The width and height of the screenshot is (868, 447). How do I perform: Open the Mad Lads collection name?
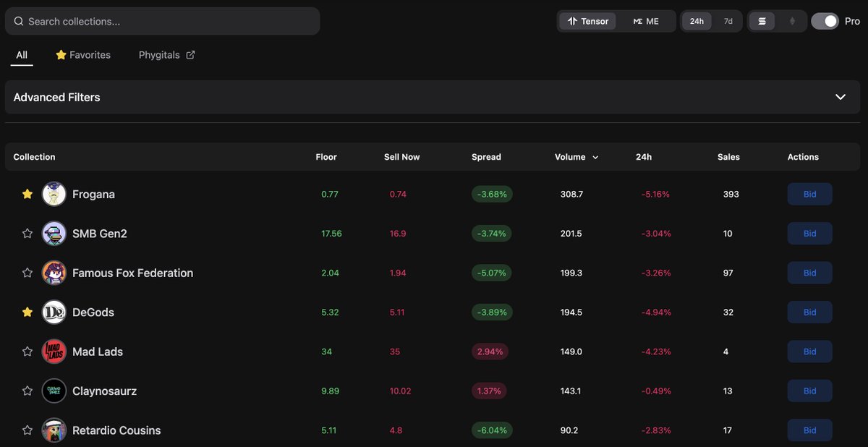click(x=98, y=352)
